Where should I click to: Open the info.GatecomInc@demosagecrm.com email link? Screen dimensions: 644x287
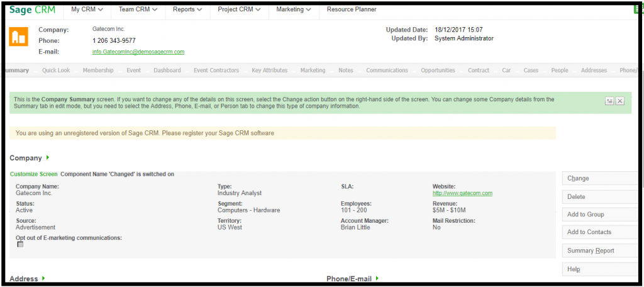tap(138, 52)
